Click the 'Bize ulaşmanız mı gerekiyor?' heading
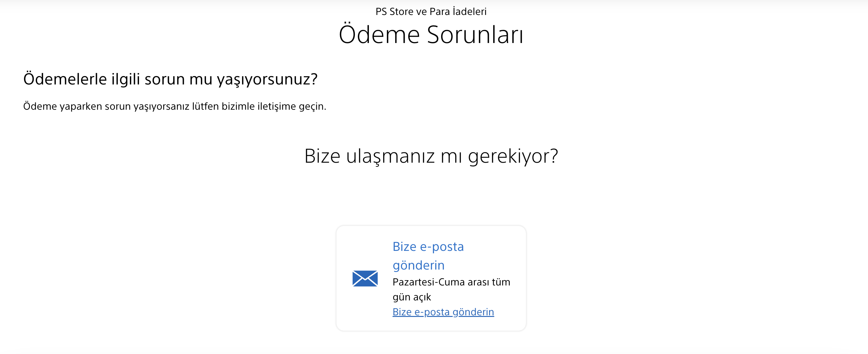 (x=431, y=156)
